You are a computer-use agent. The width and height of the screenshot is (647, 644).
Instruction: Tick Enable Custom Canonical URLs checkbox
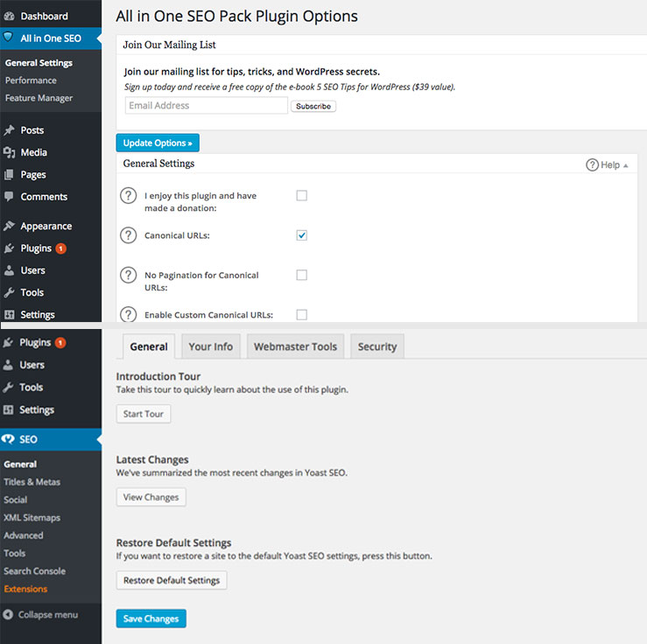[302, 315]
